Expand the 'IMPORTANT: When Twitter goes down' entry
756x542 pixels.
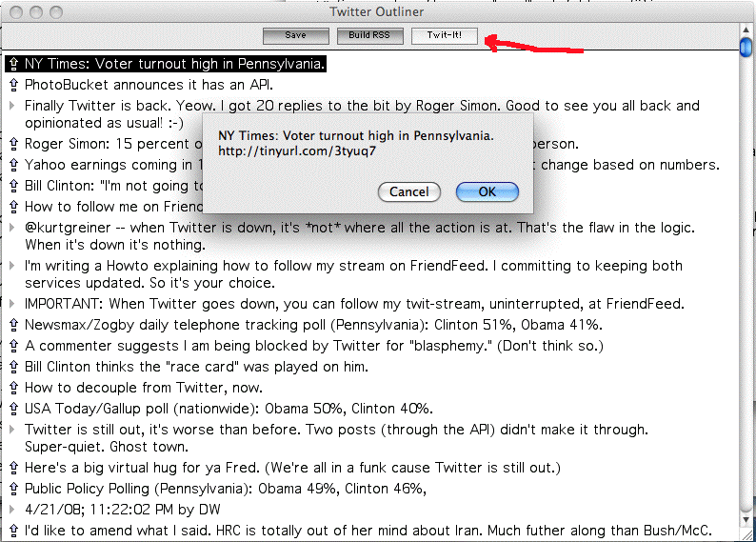pyautogui.click(x=12, y=304)
